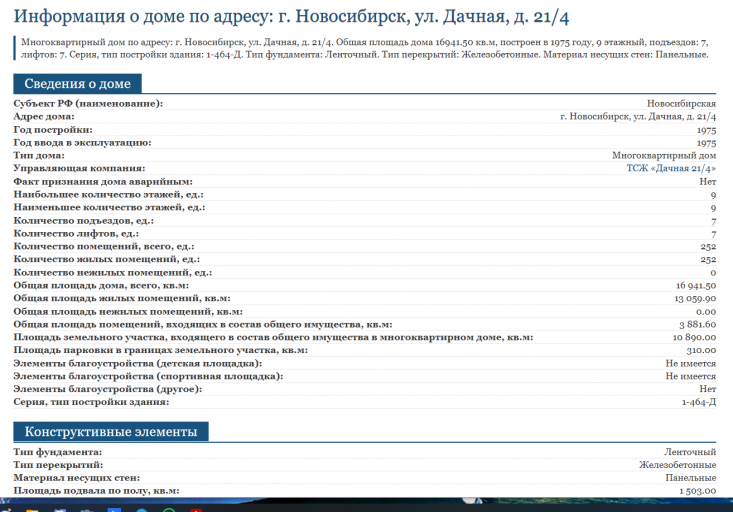Click the label Субъект РФ (наименование)
Viewport: 733px width, 512px height.
88,103
